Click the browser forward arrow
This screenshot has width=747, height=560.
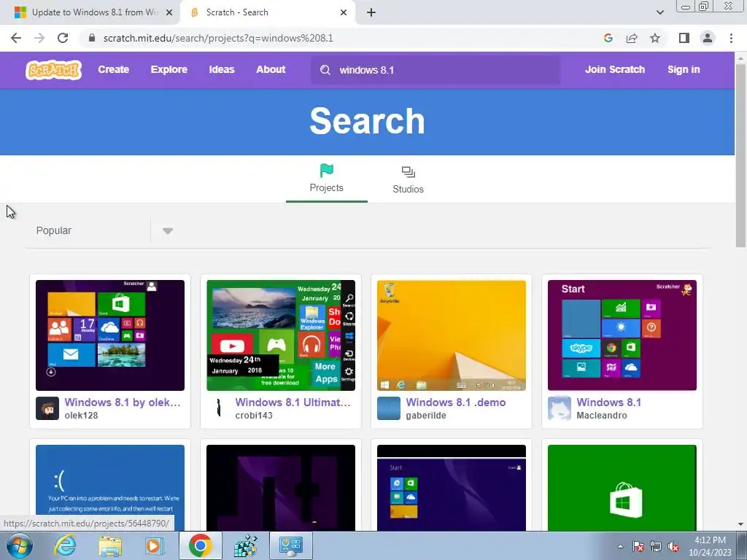39,38
